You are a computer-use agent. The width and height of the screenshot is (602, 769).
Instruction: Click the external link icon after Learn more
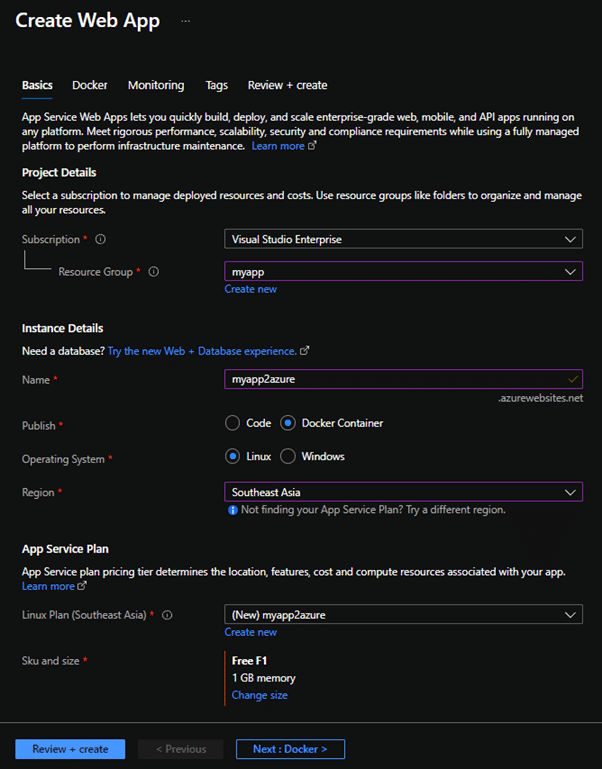pyautogui.click(x=313, y=146)
